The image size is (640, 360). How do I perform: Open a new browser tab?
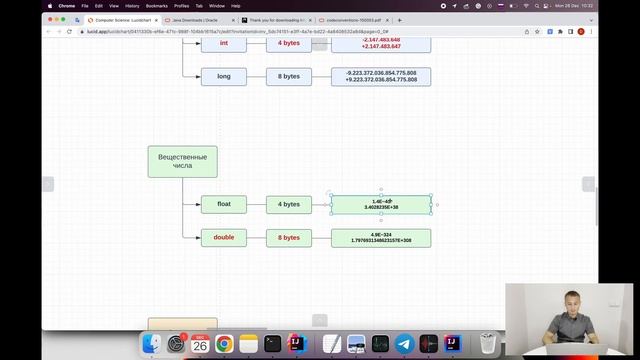(x=400, y=20)
